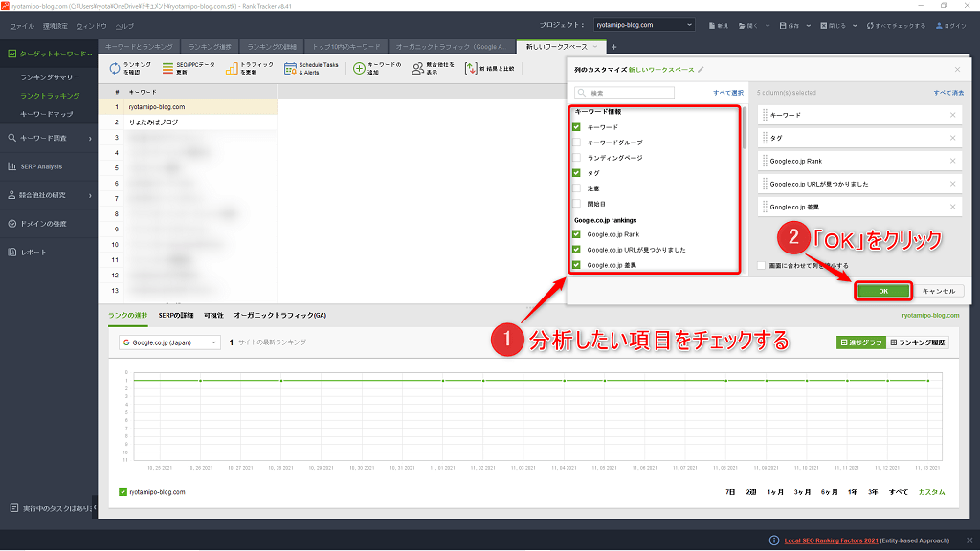Click the green OK button
The width and height of the screenshot is (980, 551).
click(x=883, y=291)
